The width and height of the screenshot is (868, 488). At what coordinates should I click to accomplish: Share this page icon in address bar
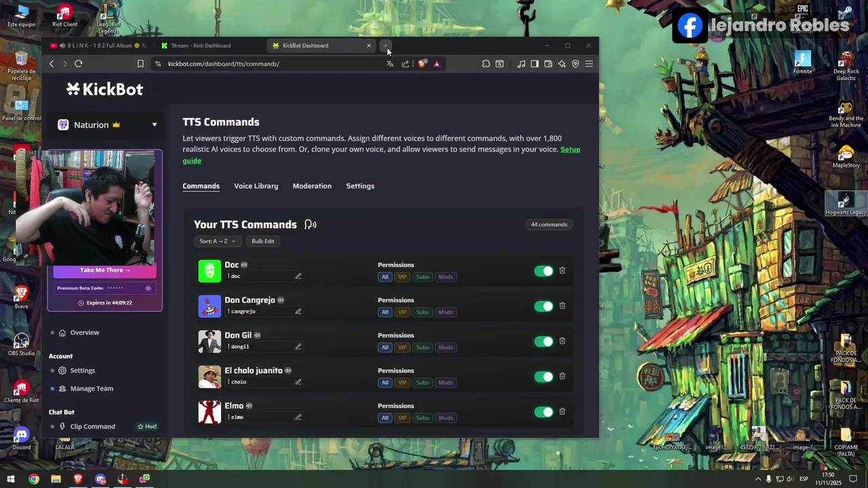click(406, 64)
